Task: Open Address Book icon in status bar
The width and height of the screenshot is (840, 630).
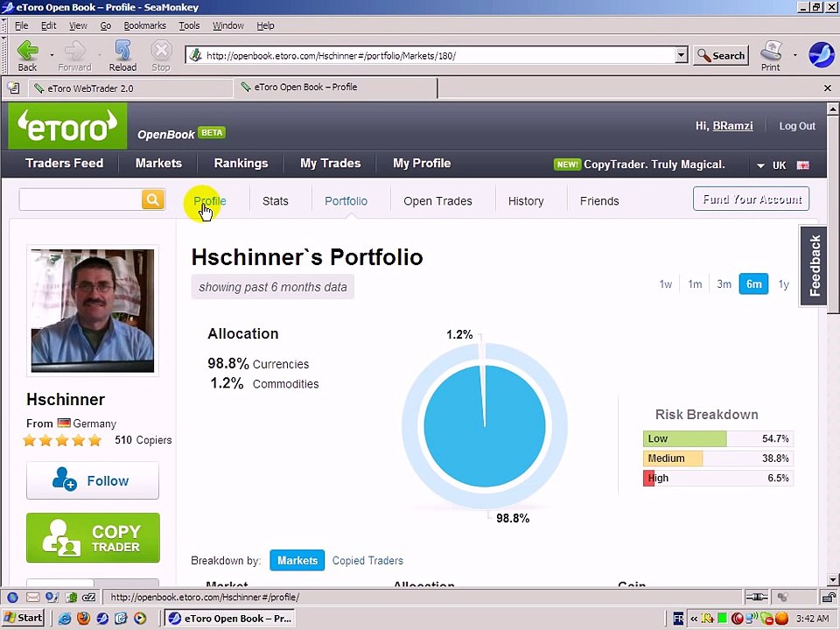Action: coord(71,597)
